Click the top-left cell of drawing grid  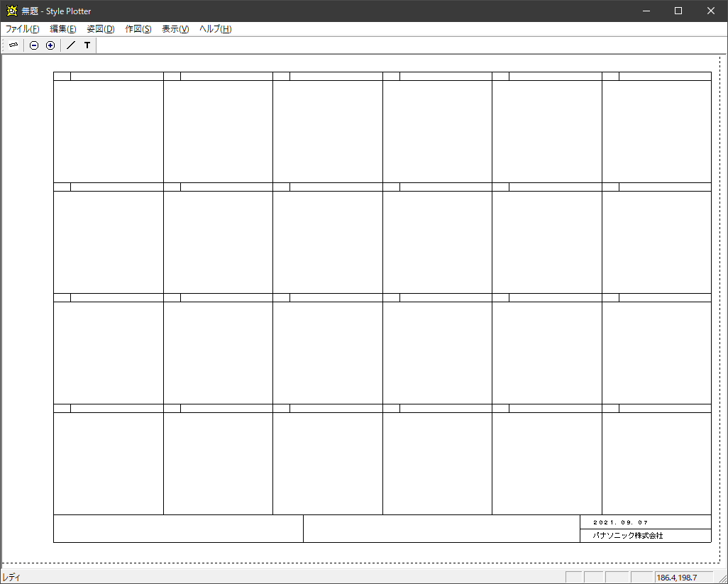pyautogui.click(x=109, y=131)
